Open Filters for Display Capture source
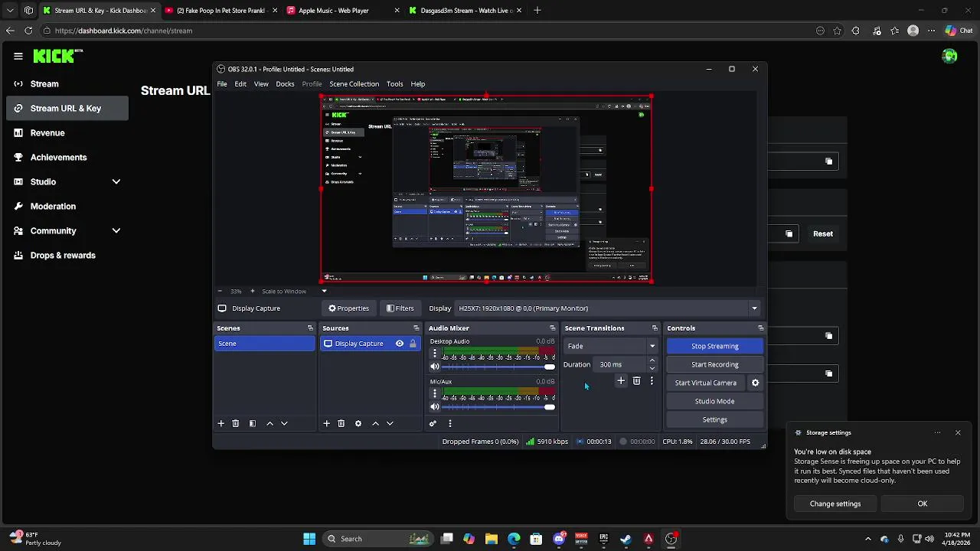 400,308
